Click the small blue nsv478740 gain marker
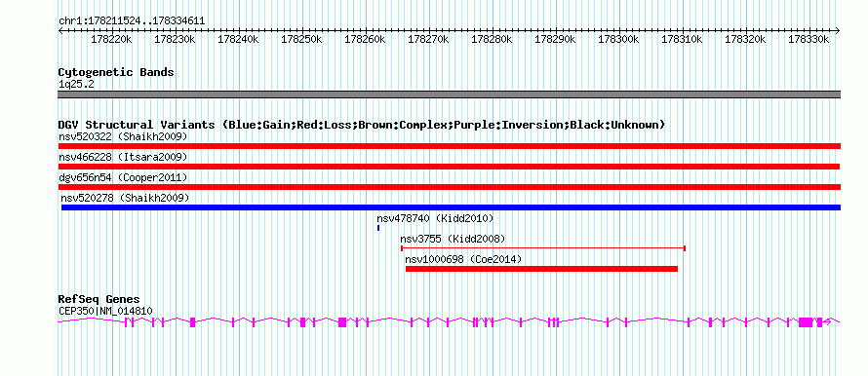 click(378, 228)
